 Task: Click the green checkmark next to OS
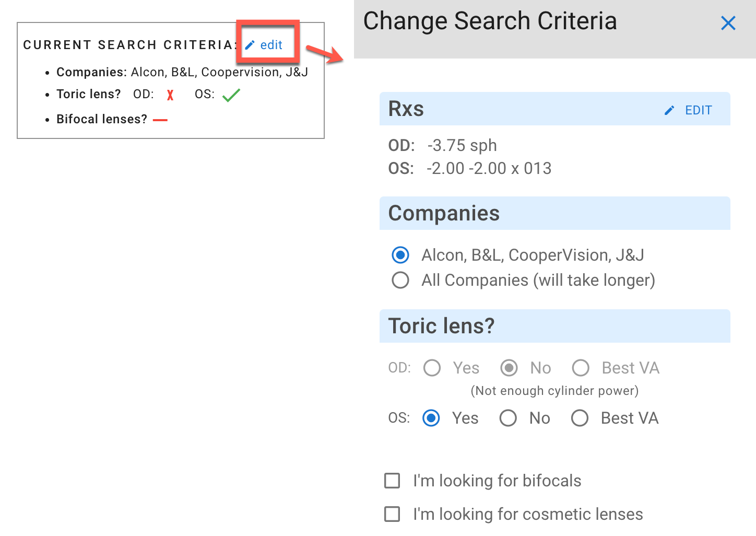point(231,95)
